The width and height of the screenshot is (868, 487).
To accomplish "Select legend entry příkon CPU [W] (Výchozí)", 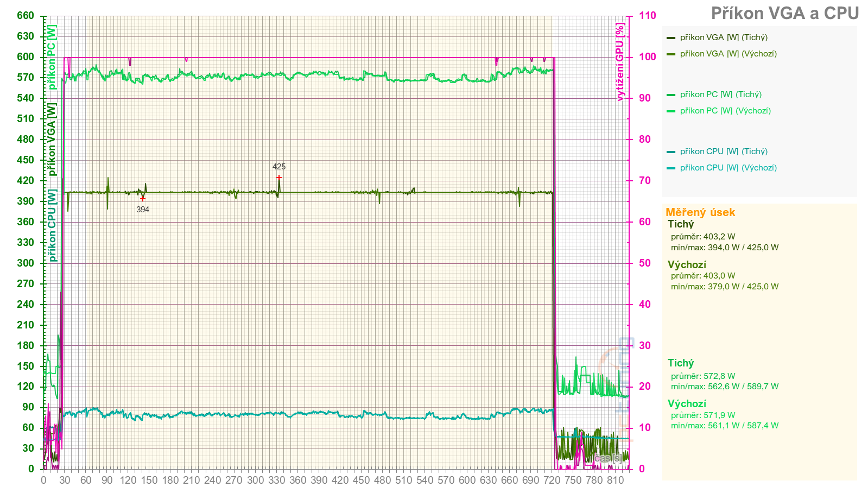I will click(x=728, y=168).
